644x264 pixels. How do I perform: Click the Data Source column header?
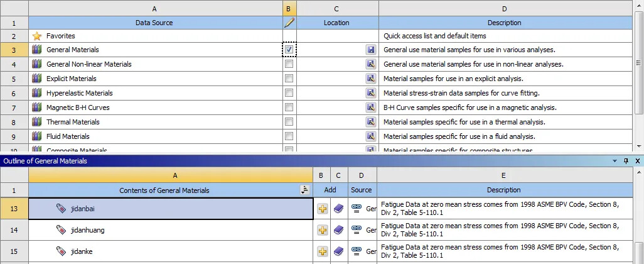pos(154,23)
